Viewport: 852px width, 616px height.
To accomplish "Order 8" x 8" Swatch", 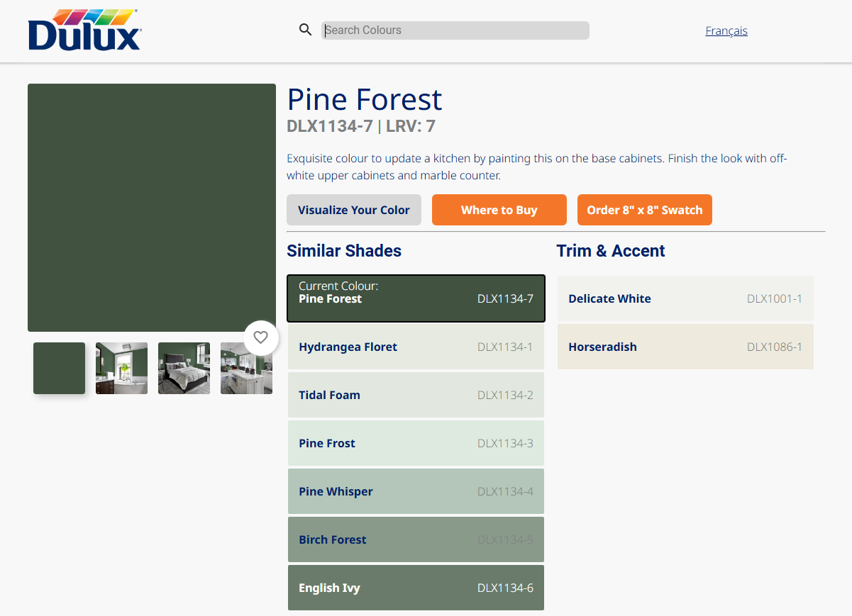I will pos(645,210).
